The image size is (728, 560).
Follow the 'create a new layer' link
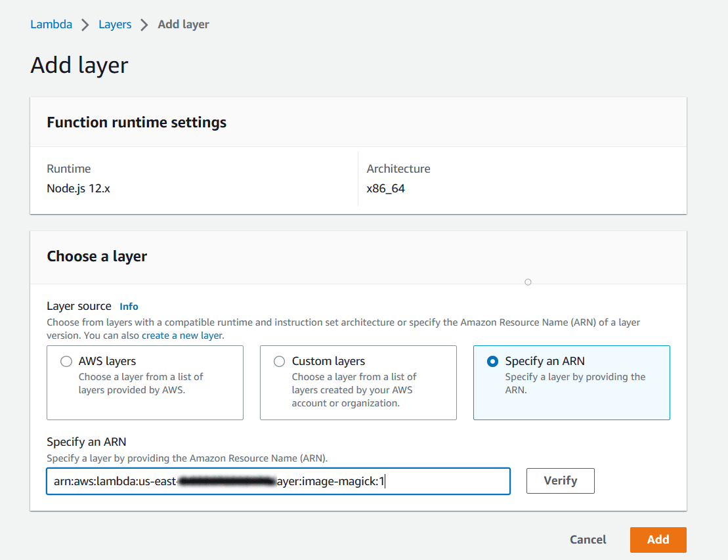coord(182,335)
